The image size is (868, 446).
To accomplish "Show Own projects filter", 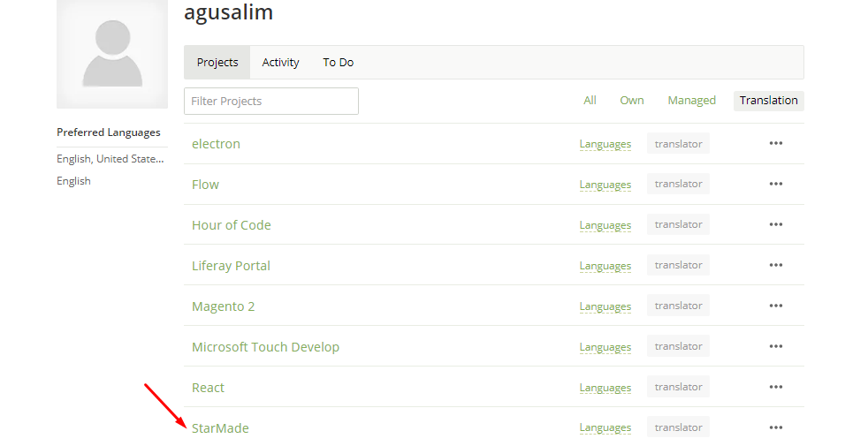I will (x=632, y=101).
